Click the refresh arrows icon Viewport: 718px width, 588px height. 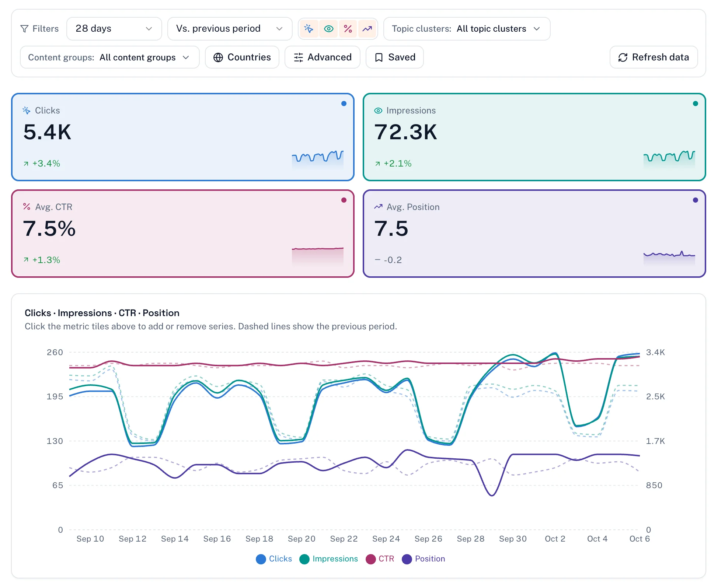click(623, 57)
